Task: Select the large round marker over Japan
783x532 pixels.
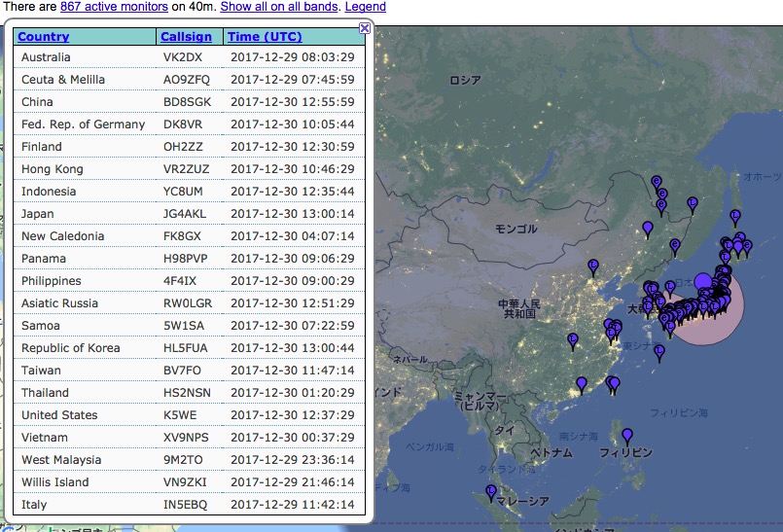Action: click(703, 281)
